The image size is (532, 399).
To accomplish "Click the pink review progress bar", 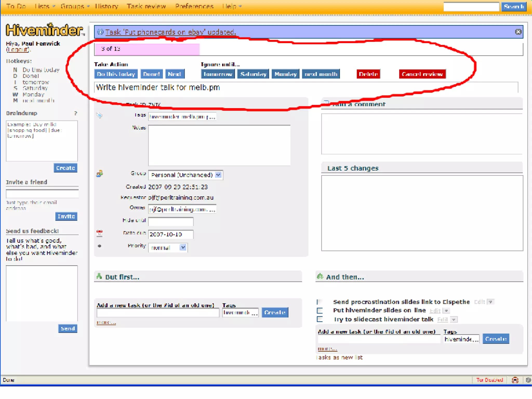I will pyautogui.click(x=147, y=49).
